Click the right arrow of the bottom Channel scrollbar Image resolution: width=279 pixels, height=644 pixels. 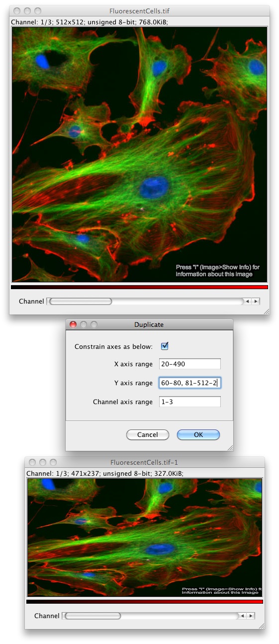click(251, 616)
